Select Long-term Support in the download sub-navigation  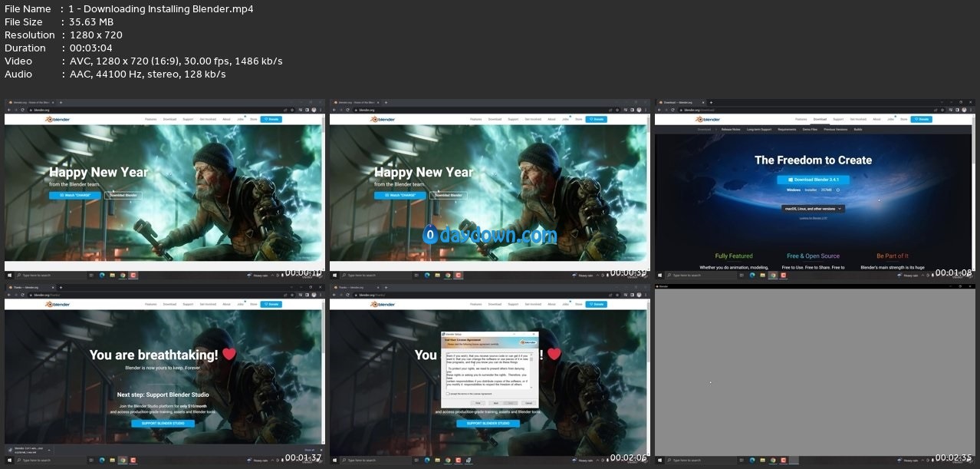(760, 130)
